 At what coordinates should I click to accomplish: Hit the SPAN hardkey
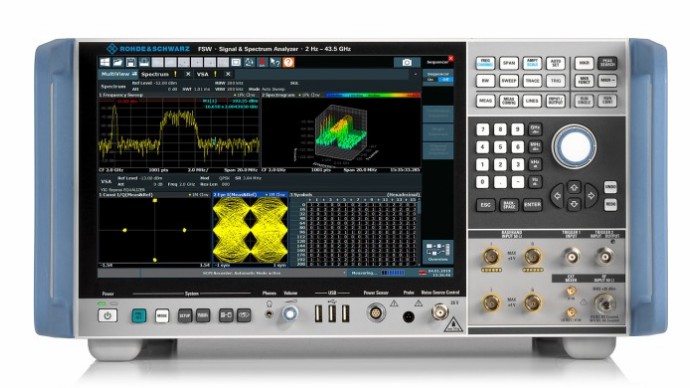pos(509,63)
